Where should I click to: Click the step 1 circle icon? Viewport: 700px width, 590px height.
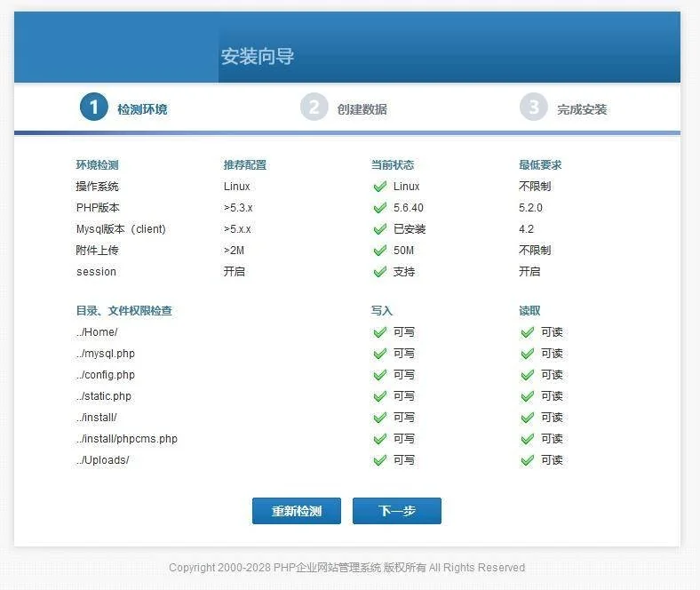(93, 108)
